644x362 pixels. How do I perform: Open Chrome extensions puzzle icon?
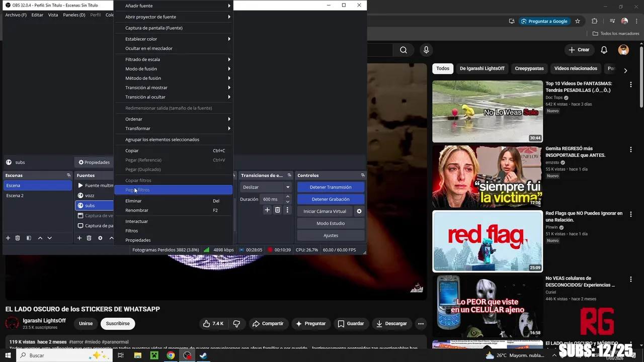594,21
